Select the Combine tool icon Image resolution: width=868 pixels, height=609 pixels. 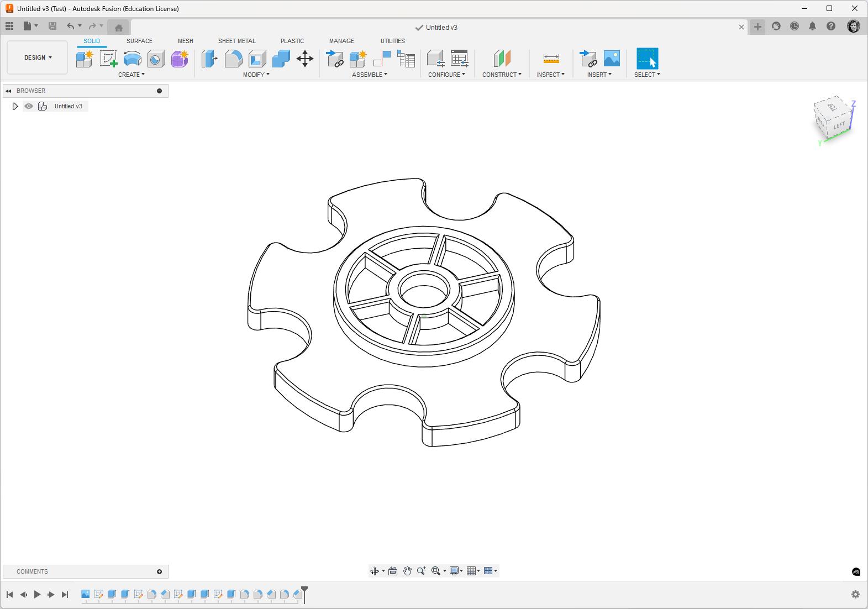tap(281, 59)
